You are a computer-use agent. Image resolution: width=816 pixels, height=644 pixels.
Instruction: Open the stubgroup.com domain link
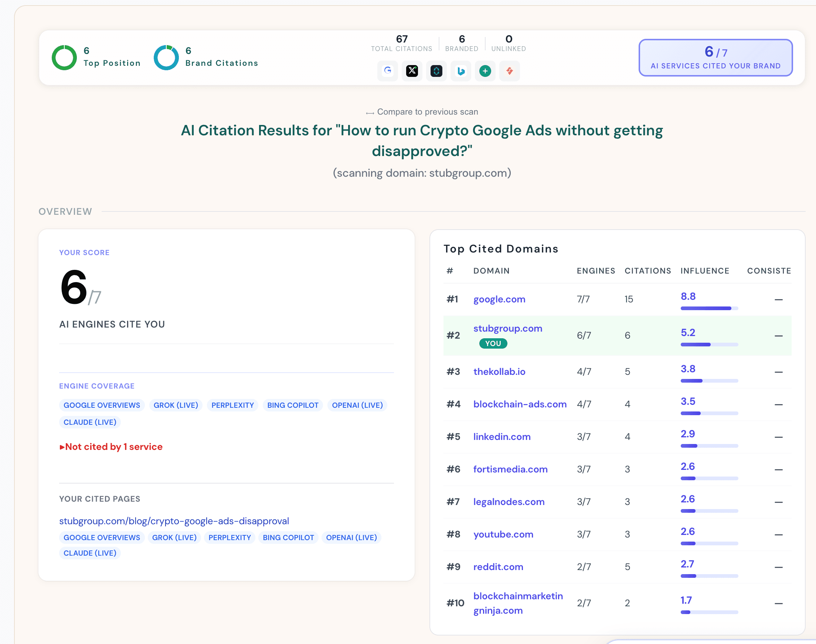[508, 328]
